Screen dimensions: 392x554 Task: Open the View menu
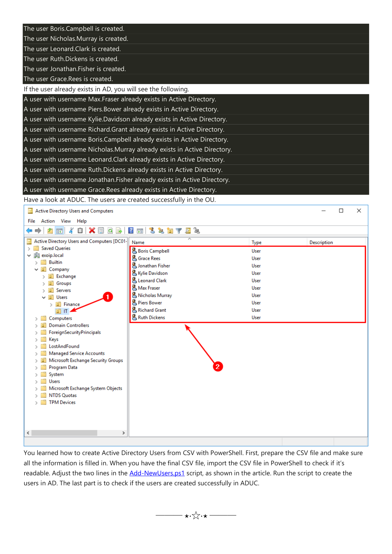(66, 221)
